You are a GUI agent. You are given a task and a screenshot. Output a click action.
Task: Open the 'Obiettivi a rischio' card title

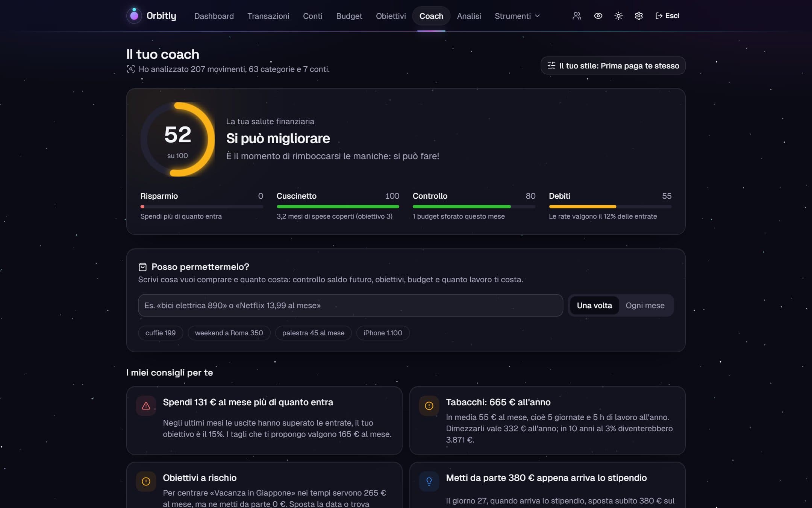coord(200,478)
